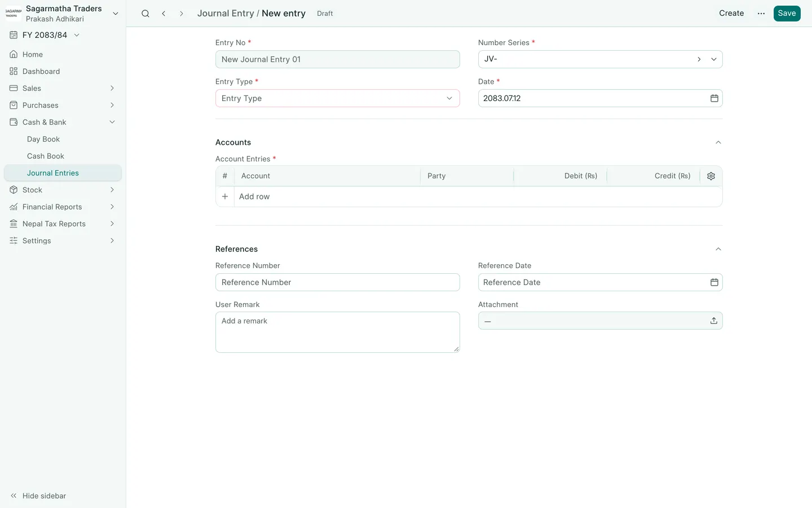Click the Dashboard grid icon

(14, 71)
